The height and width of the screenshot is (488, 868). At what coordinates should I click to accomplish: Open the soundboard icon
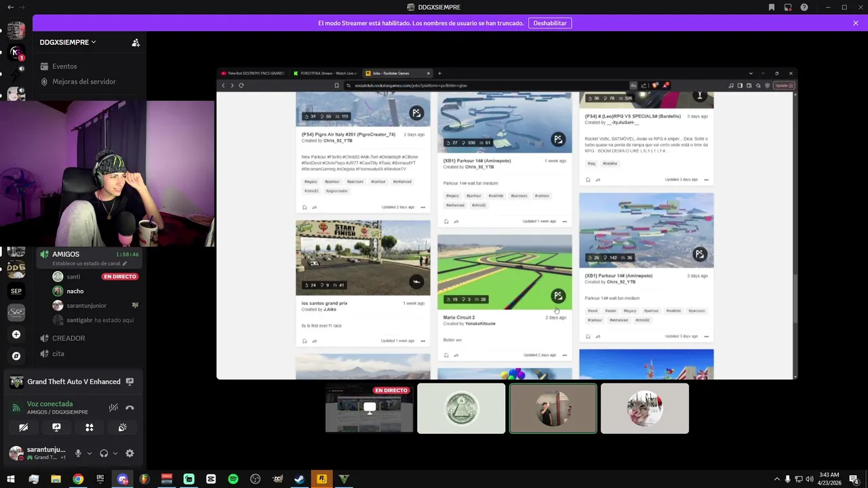tap(122, 428)
